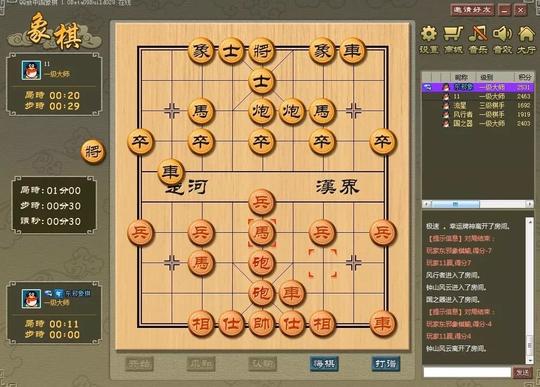Click the player list scroll-right arrow
The height and width of the screenshot is (387, 540).
[x=530, y=204]
